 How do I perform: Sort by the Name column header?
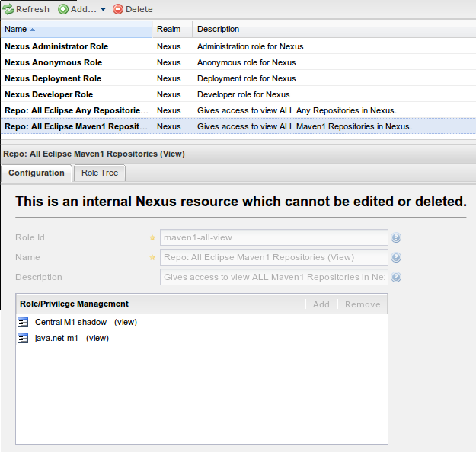pyautogui.click(x=76, y=29)
